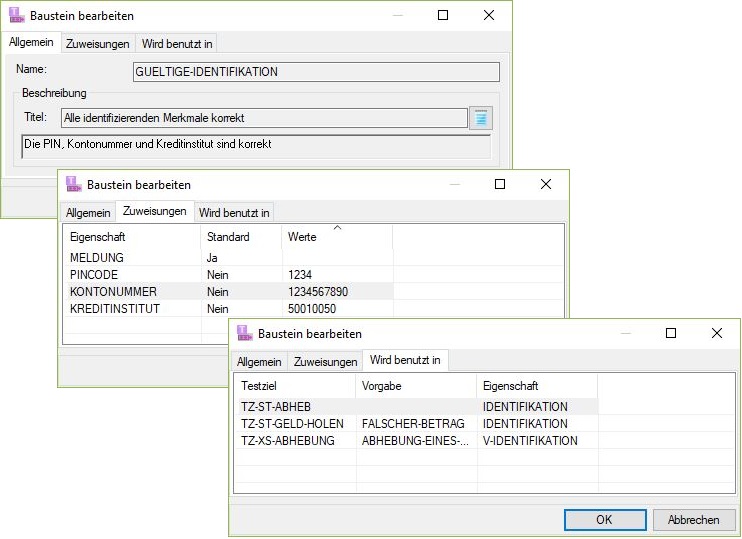
Task: Click app icon in the topmost dialog title bar
Action: click(16, 16)
